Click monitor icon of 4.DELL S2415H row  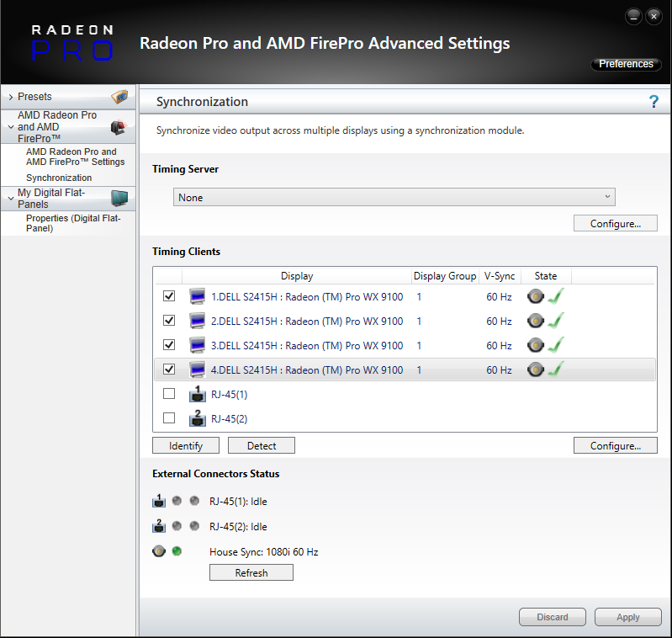(198, 370)
